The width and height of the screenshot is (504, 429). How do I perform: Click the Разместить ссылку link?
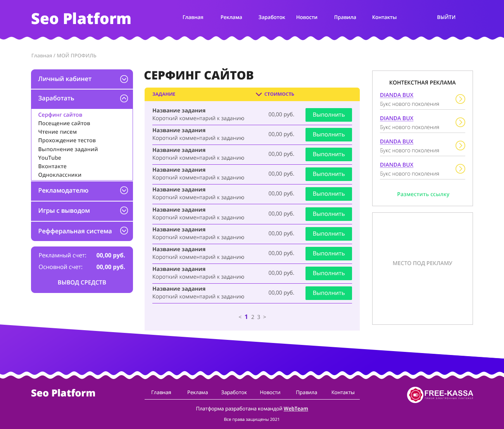423,194
